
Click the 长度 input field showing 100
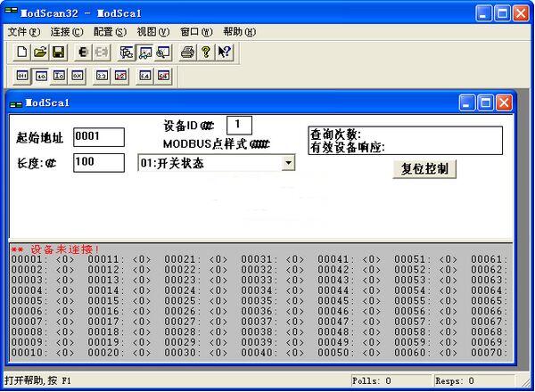98,162
